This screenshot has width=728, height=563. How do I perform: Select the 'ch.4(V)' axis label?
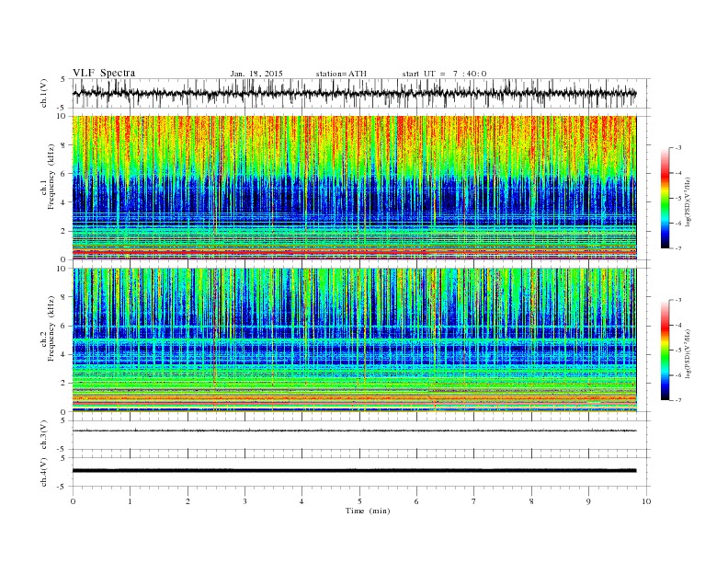pos(44,472)
